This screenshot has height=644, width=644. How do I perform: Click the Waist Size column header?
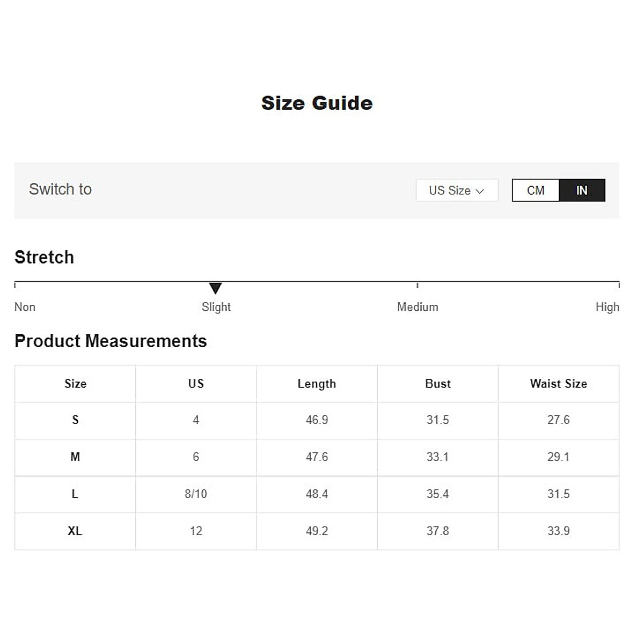click(558, 384)
